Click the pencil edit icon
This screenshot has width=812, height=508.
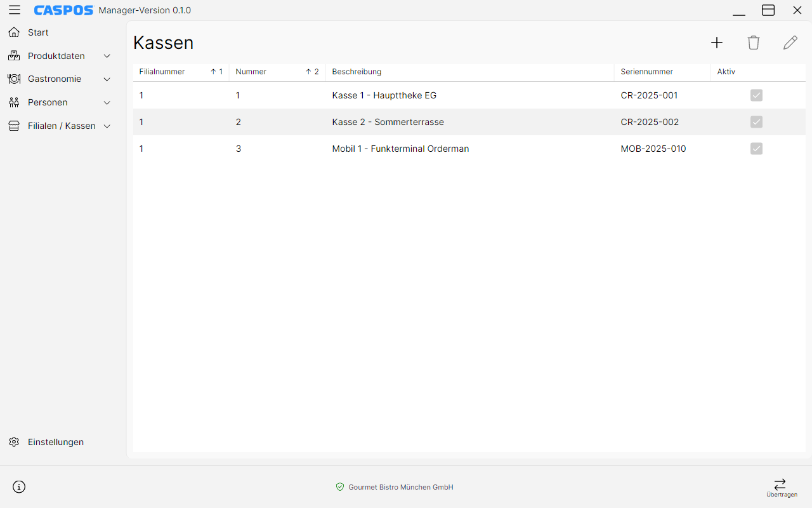pyautogui.click(x=790, y=43)
